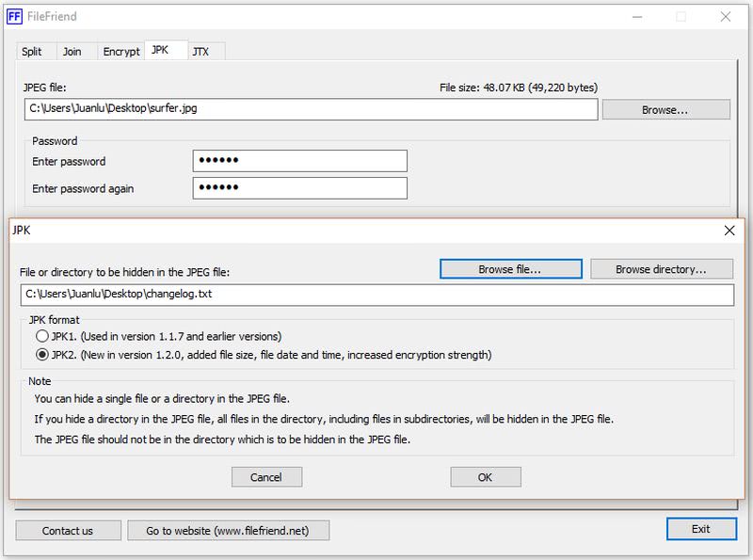Focus the Enter password again field
Image resolution: width=753 pixels, height=560 pixels.
click(x=299, y=188)
